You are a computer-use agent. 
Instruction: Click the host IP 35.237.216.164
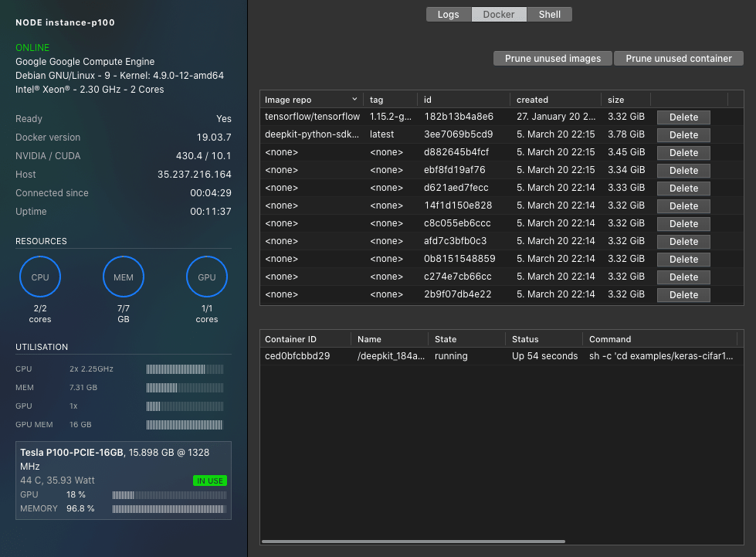pyautogui.click(x=195, y=175)
